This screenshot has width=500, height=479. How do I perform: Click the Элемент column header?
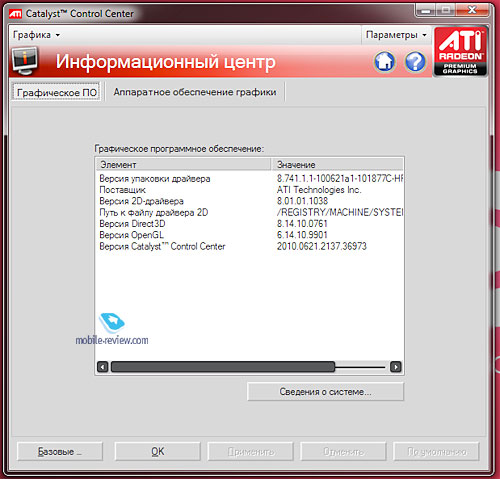click(x=183, y=165)
